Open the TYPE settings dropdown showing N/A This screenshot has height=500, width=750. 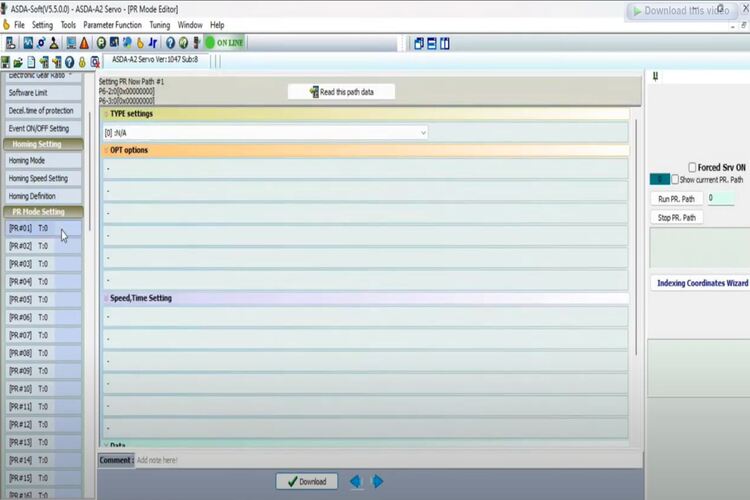[x=265, y=132]
